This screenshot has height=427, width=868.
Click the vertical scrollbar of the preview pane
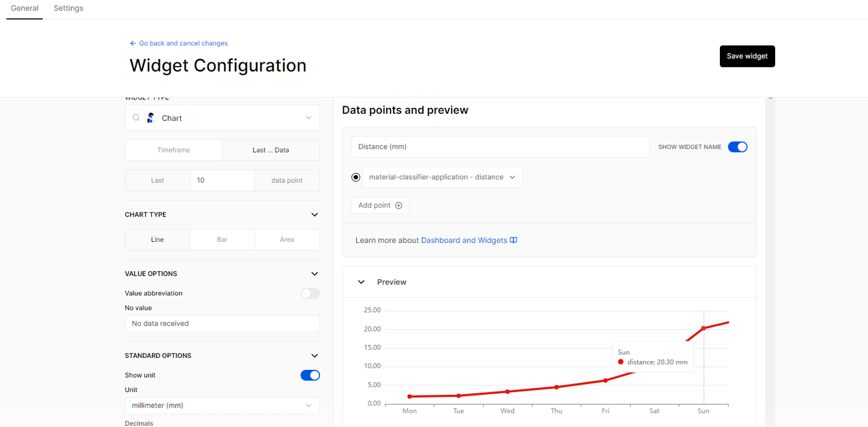770,262
